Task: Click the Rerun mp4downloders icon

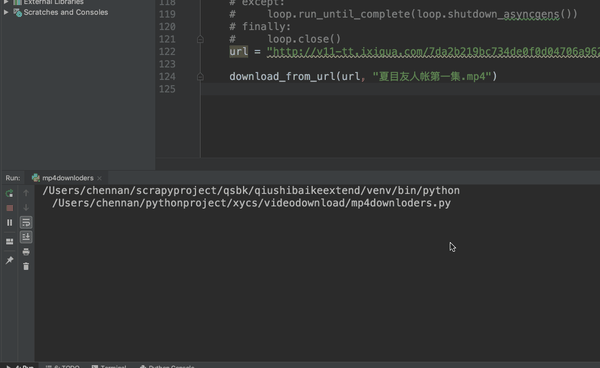Action: 10,193
